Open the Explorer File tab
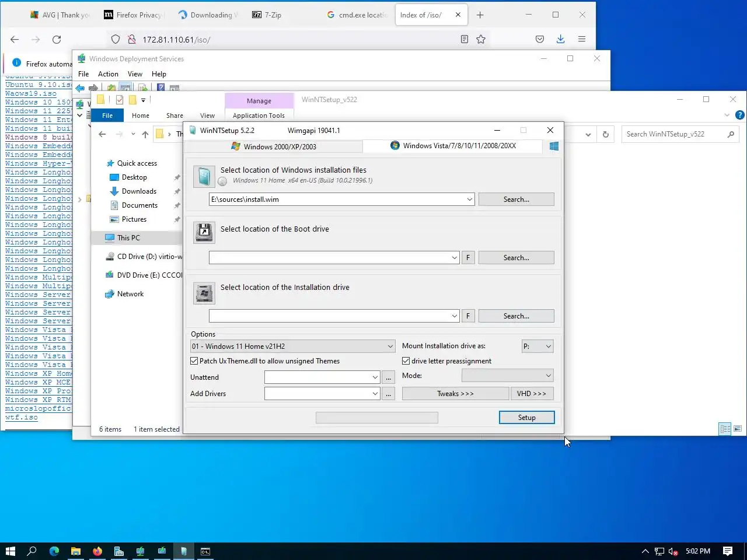747x560 pixels. (107, 116)
